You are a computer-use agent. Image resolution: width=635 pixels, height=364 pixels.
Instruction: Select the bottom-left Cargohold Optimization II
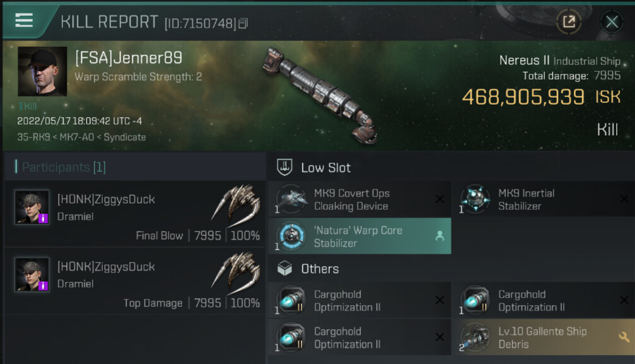pyautogui.click(x=359, y=338)
